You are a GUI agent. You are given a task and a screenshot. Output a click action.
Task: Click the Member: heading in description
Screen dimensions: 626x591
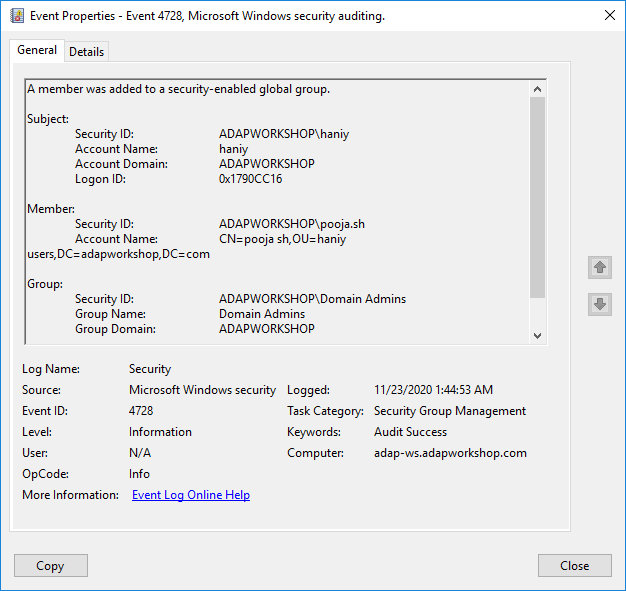tap(51, 209)
